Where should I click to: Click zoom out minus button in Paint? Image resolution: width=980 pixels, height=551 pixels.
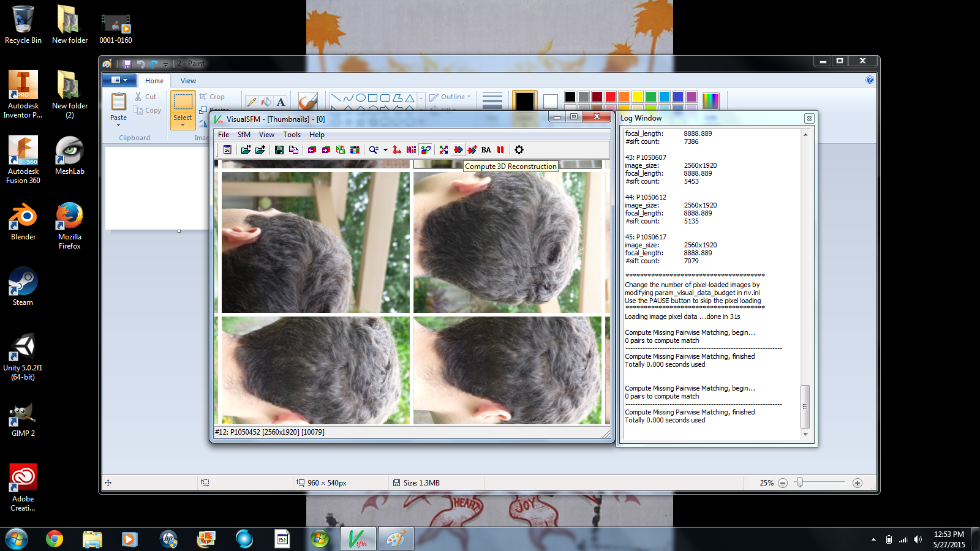pos(783,483)
